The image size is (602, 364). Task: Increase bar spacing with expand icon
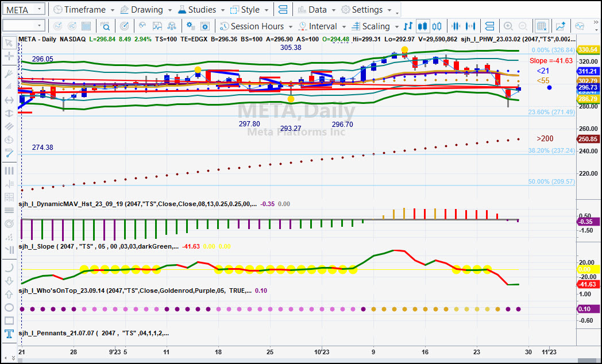pyautogui.click(x=470, y=26)
